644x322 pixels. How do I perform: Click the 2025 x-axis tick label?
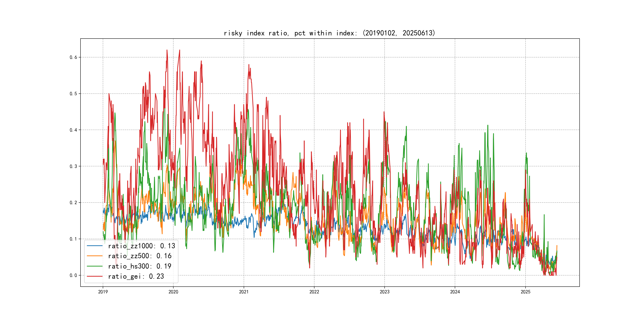point(526,292)
